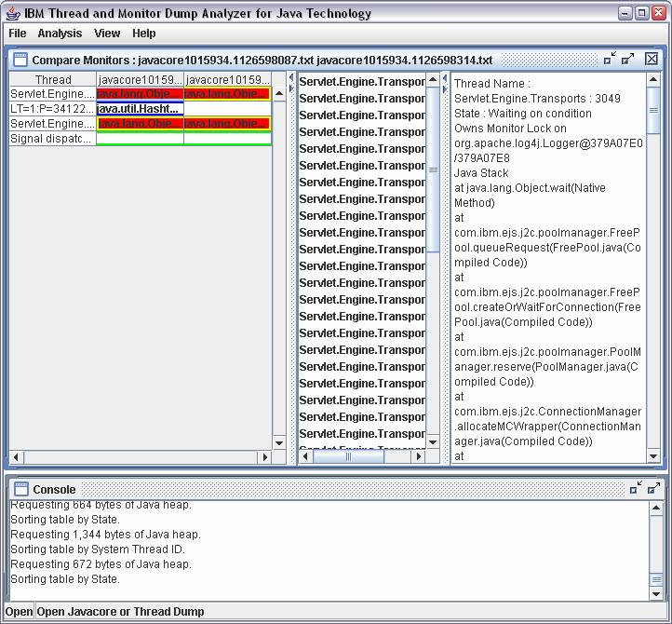Click the monitor table's scroll right arrow
Image resolution: width=672 pixels, height=624 pixels.
tap(265, 457)
